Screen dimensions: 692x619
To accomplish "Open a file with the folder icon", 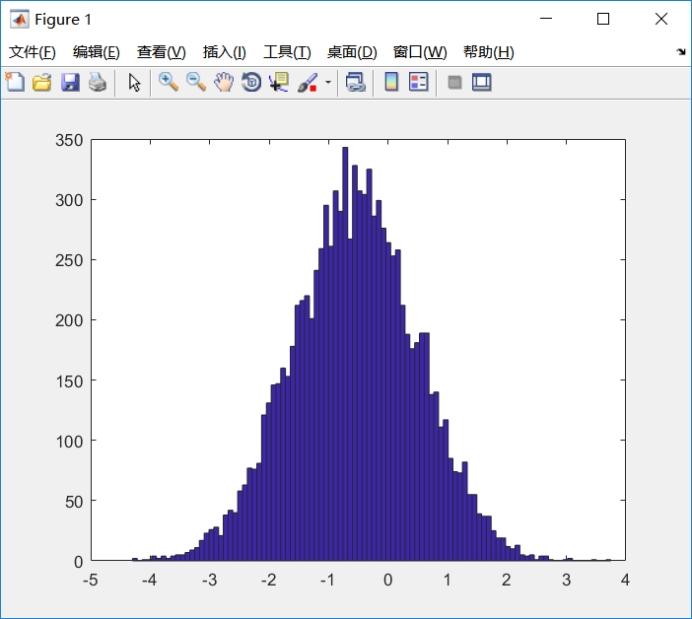I will point(42,83).
